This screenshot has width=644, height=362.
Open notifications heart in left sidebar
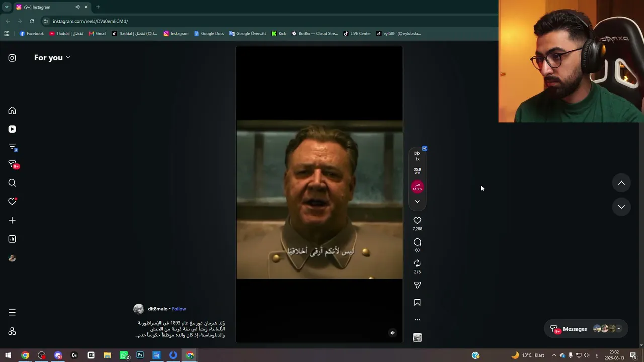(12, 202)
